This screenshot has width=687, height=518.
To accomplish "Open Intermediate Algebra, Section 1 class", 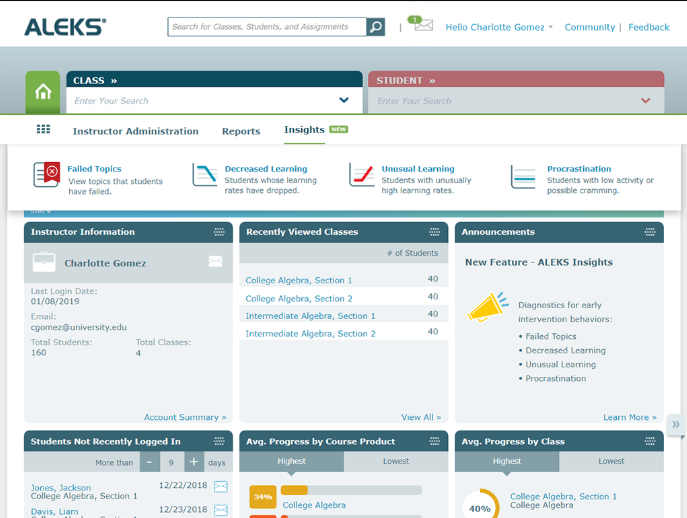I will (311, 316).
